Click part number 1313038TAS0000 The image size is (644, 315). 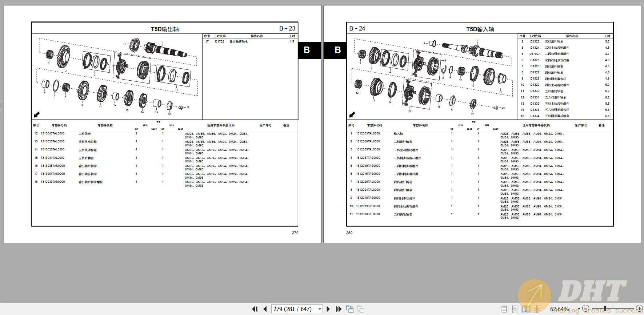click(x=53, y=166)
